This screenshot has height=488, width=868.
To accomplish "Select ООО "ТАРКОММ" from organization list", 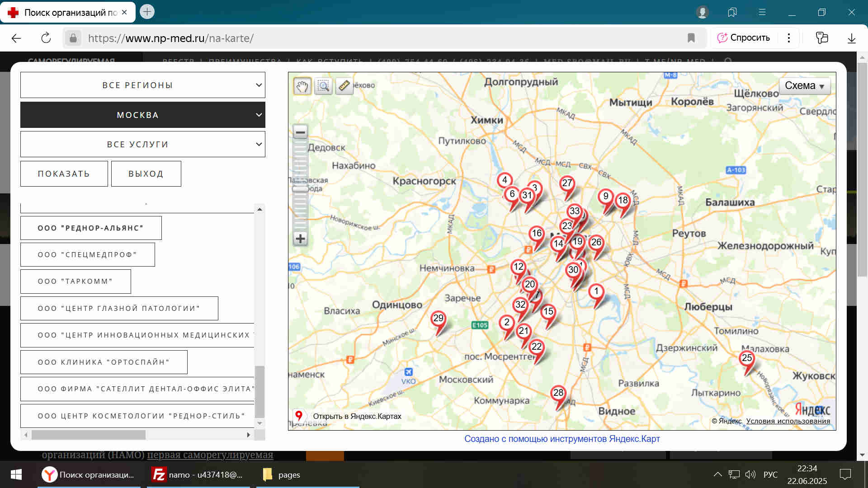I will coord(75,282).
